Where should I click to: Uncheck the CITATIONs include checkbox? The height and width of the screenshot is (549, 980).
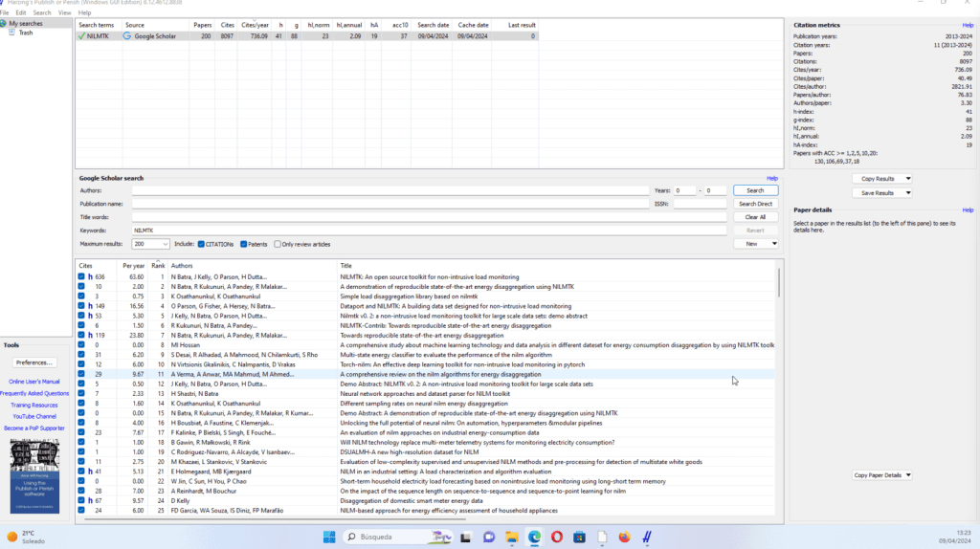pos(203,244)
